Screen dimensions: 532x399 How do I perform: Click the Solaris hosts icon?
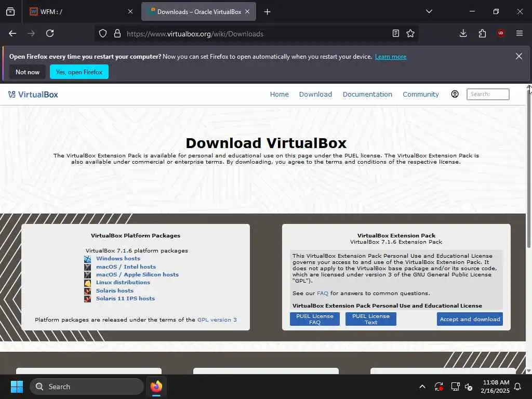click(87, 291)
